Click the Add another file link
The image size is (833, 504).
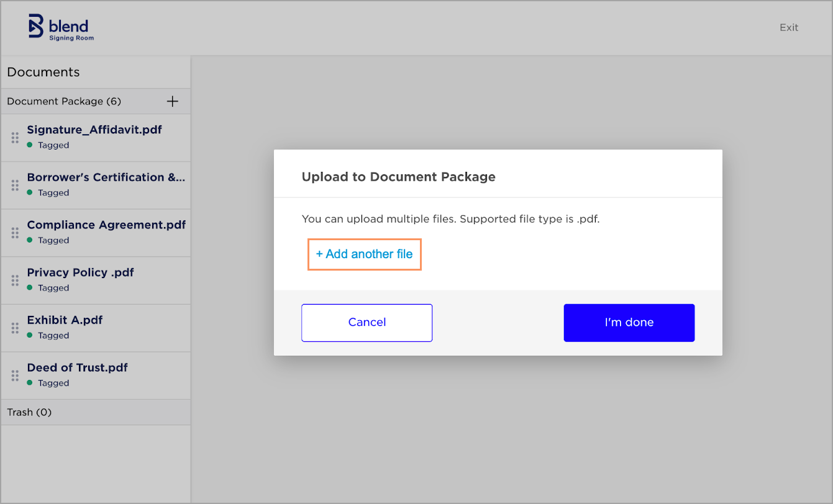coord(364,254)
